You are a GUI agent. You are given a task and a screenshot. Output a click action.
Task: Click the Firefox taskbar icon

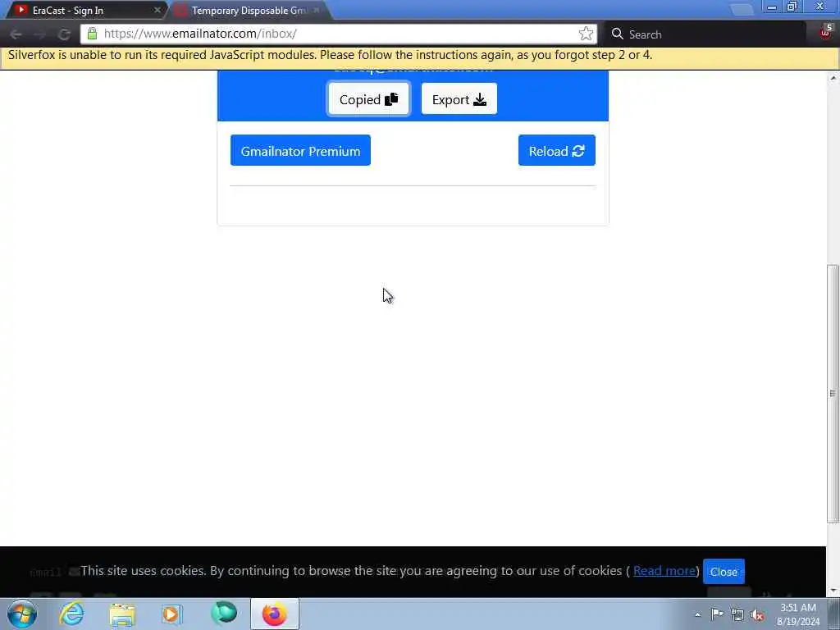pos(275,614)
